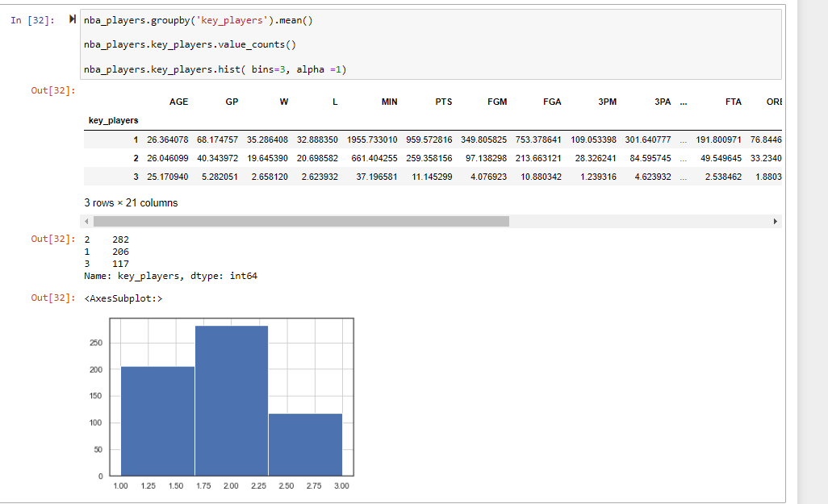Click the value_counts() code line
Image resolution: width=828 pixels, height=504 pixels.
pyautogui.click(x=190, y=44)
